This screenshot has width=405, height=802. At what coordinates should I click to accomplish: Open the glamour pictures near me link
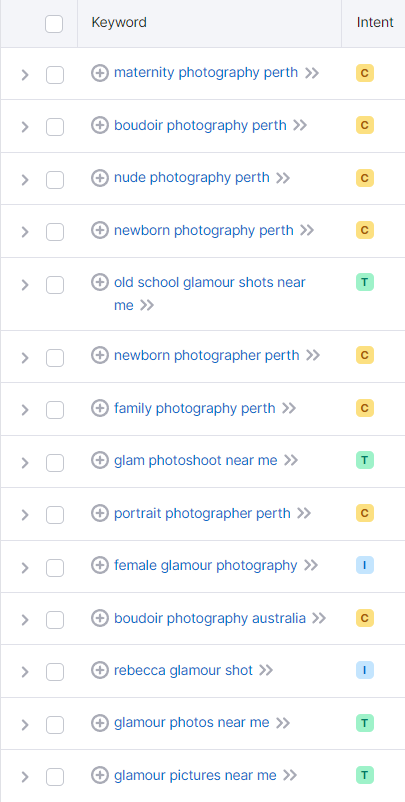(195, 775)
